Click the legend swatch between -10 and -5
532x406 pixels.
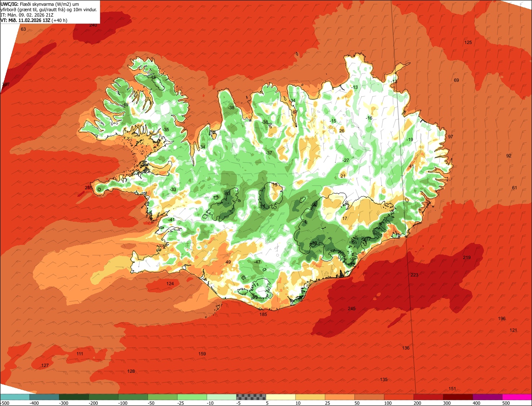[x=222, y=397]
